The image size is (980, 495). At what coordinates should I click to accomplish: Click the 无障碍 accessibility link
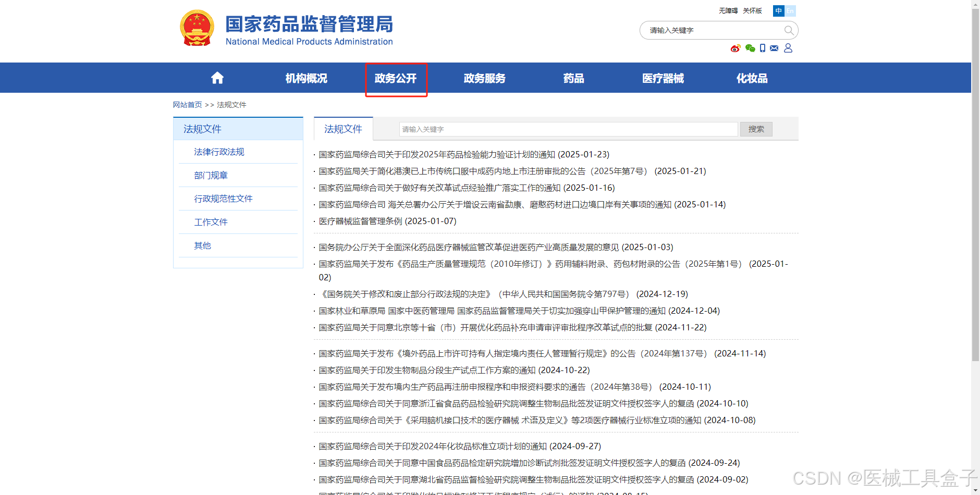[728, 11]
